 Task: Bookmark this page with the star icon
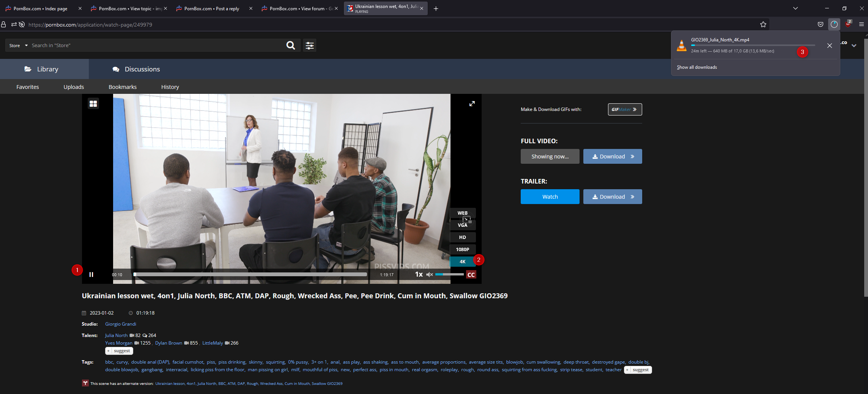point(763,25)
